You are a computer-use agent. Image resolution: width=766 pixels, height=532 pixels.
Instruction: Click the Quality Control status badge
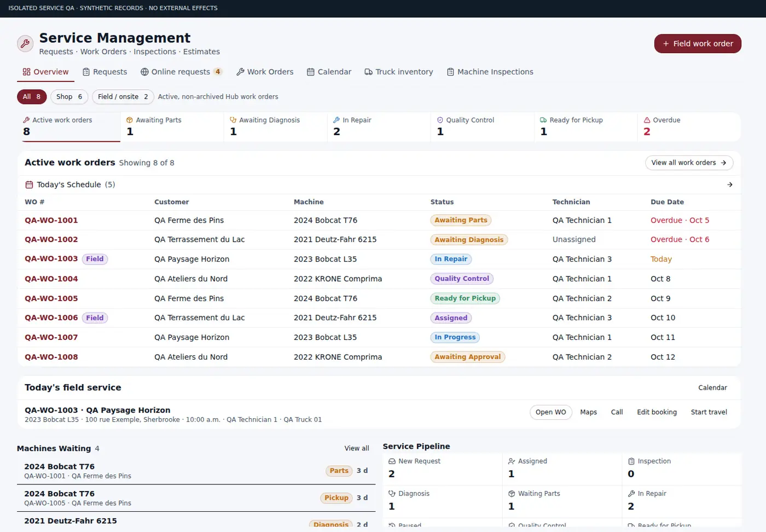[462, 279]
